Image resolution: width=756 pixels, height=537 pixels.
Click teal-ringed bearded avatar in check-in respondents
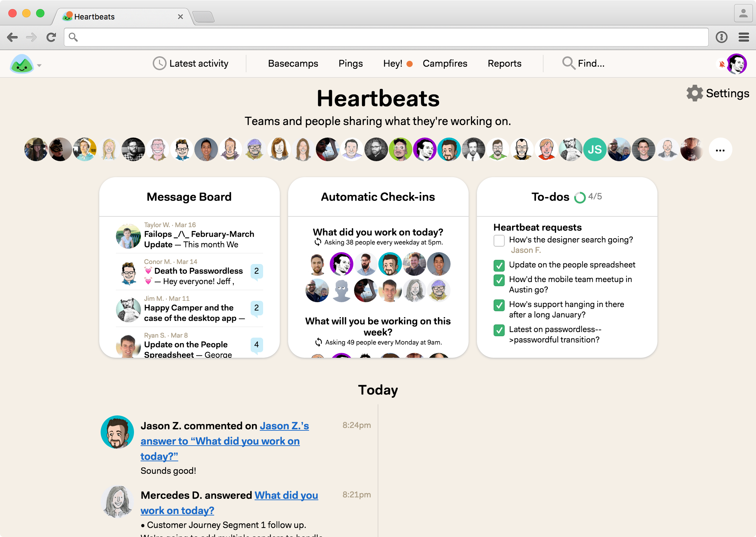tap(390, 264)
